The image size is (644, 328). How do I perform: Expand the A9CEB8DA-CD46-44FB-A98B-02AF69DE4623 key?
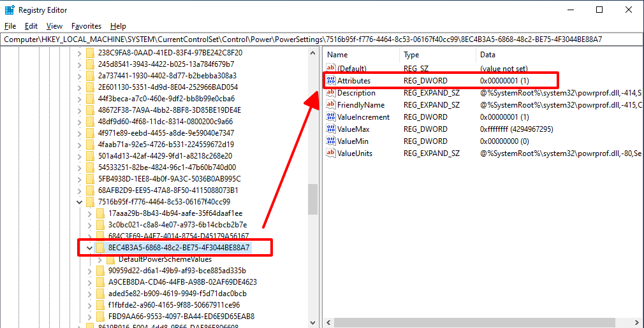90,282
